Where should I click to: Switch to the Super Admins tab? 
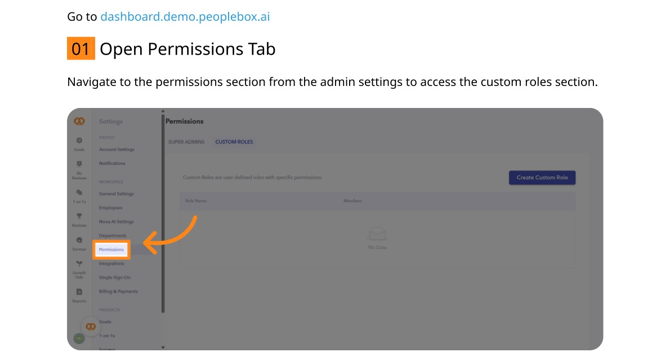coord(186,142)
